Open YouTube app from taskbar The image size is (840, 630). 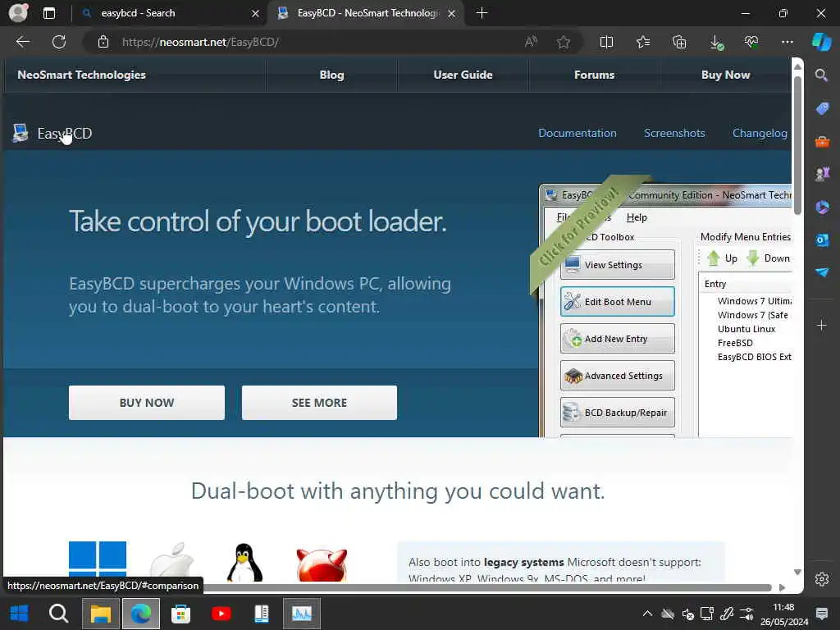tap(221, 614)
